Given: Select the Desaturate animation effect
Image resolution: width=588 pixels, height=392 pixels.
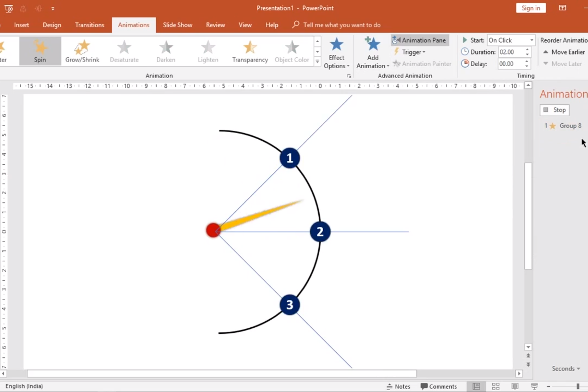Looking at the screenshot, I should pos(124,51).
